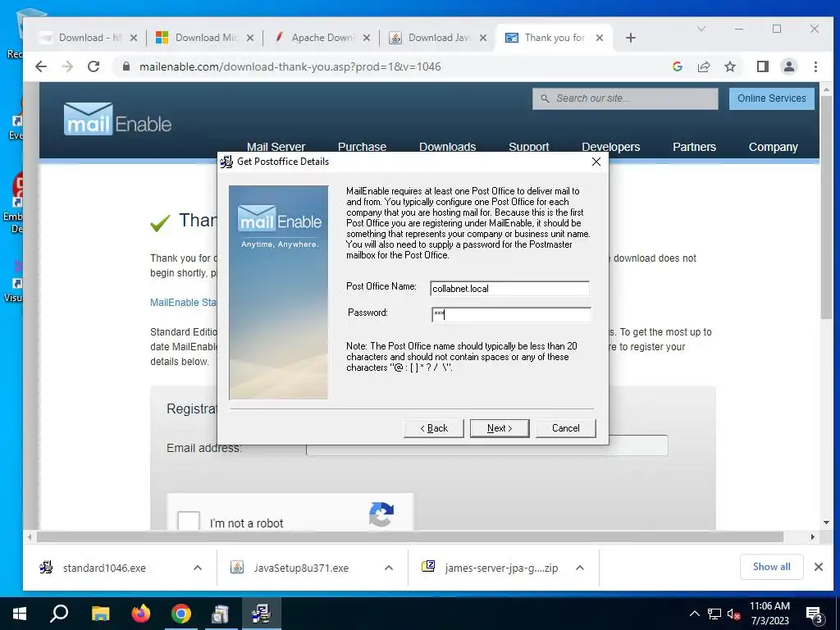
Task: Open File Explorer from taskbar
Action: pos(100,614)
